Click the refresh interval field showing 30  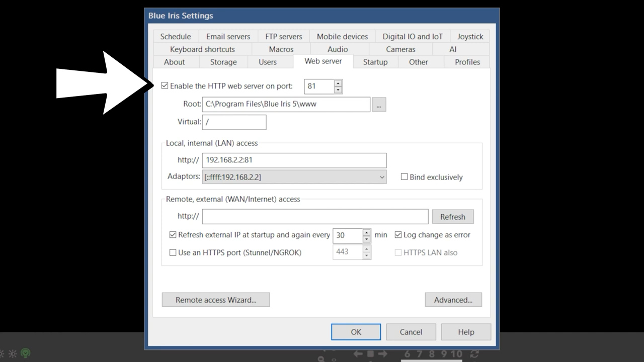pyautogui.click(x=348, y=235)
